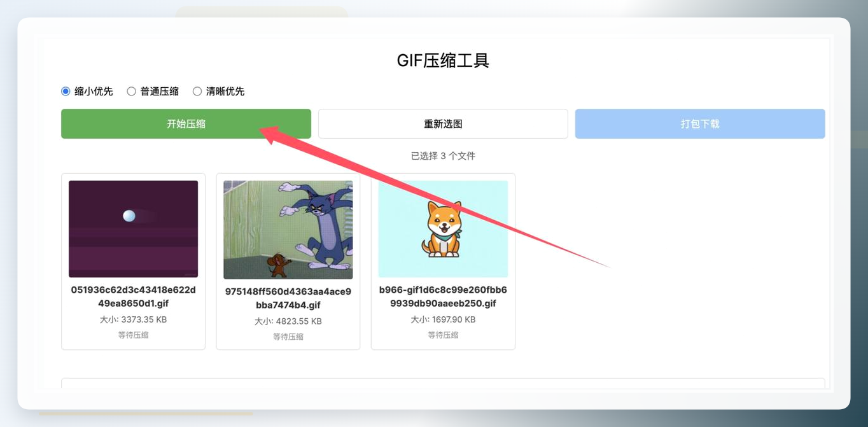868x427 pixels.
Task: Click the 已选择 3 个文件 status text
Action: coord(443,156)
